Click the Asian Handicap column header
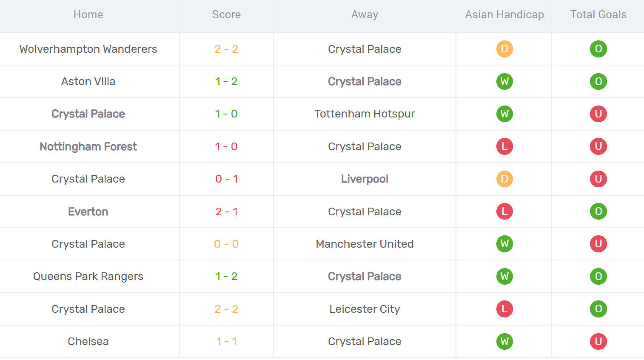The image size is (644, 360). 504,14
